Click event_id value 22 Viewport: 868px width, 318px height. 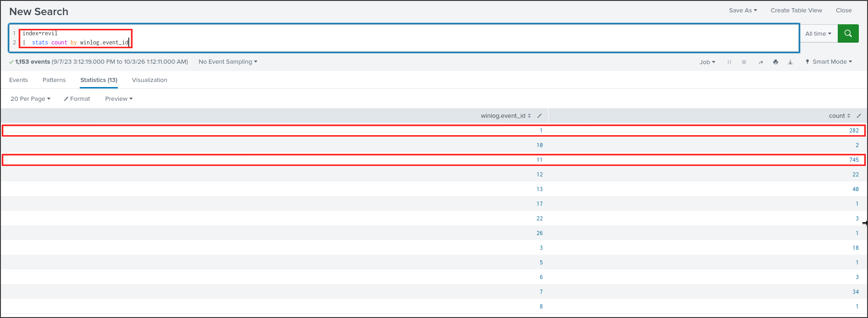539,219
